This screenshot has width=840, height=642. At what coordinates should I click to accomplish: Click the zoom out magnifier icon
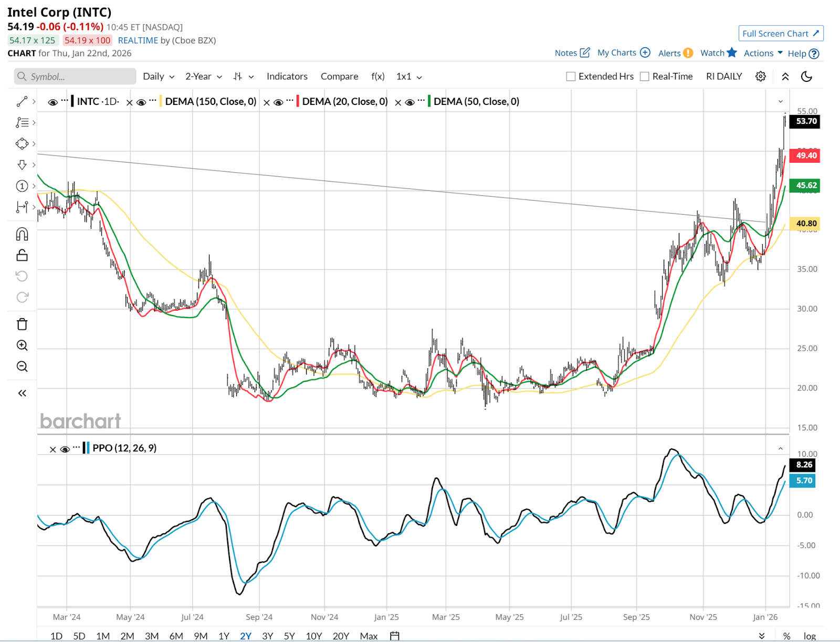tap(22, 366)
